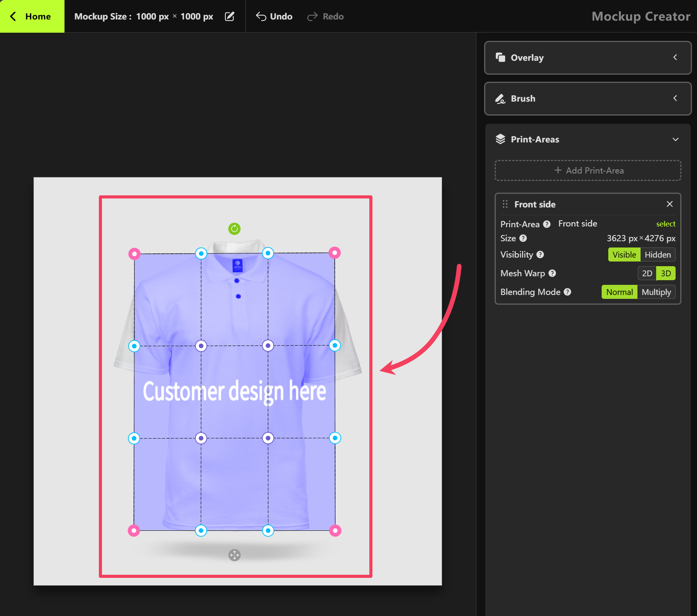
Task: Click the Redo button
Action: (x=325, y=16)
